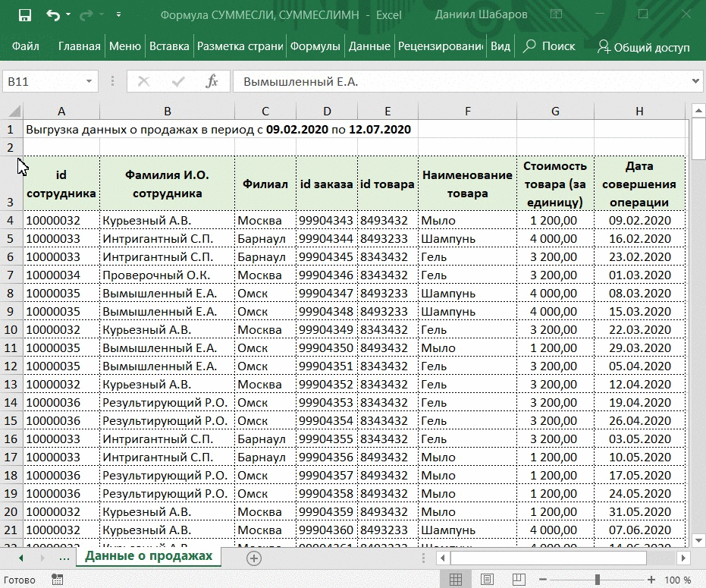The image size is (706, 588).
Task: Select the cell Проверочный О.К.
Action: [167, 275]
